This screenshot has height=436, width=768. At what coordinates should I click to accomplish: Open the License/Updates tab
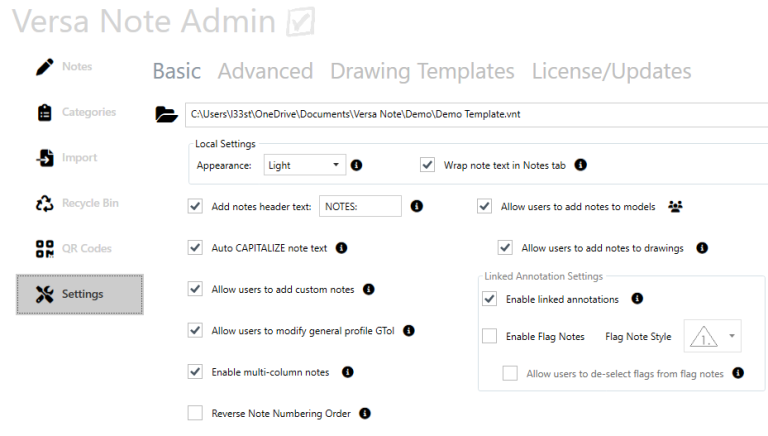612,72
